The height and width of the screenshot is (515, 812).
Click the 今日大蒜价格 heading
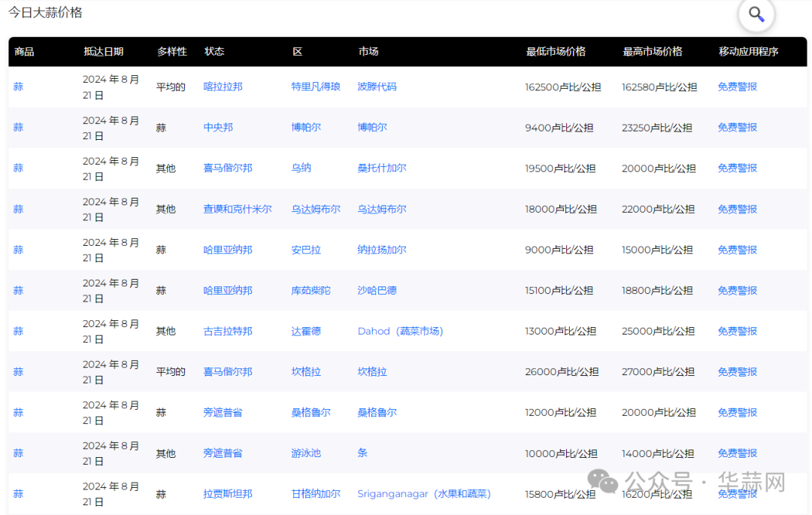click(45, 13)
